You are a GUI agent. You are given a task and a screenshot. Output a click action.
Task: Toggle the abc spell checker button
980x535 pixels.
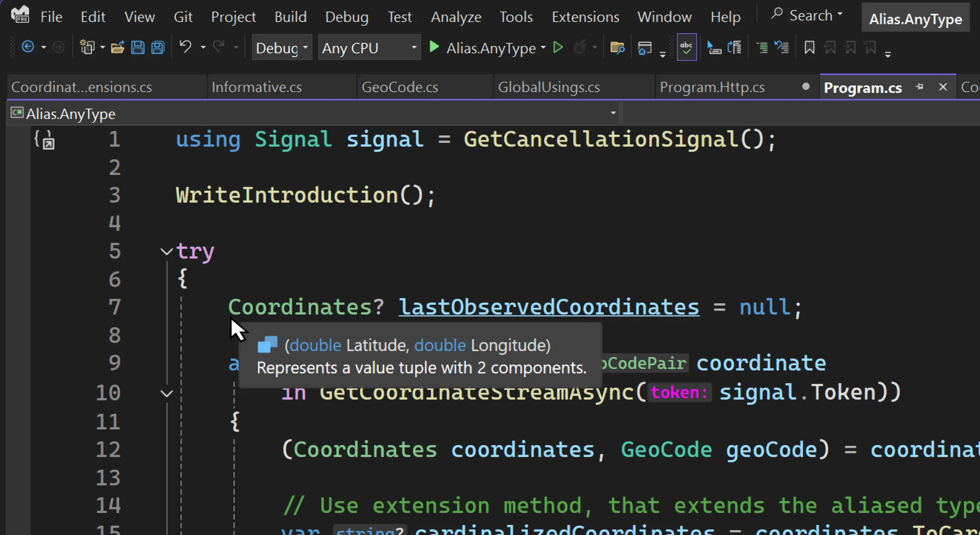(687, 47)
